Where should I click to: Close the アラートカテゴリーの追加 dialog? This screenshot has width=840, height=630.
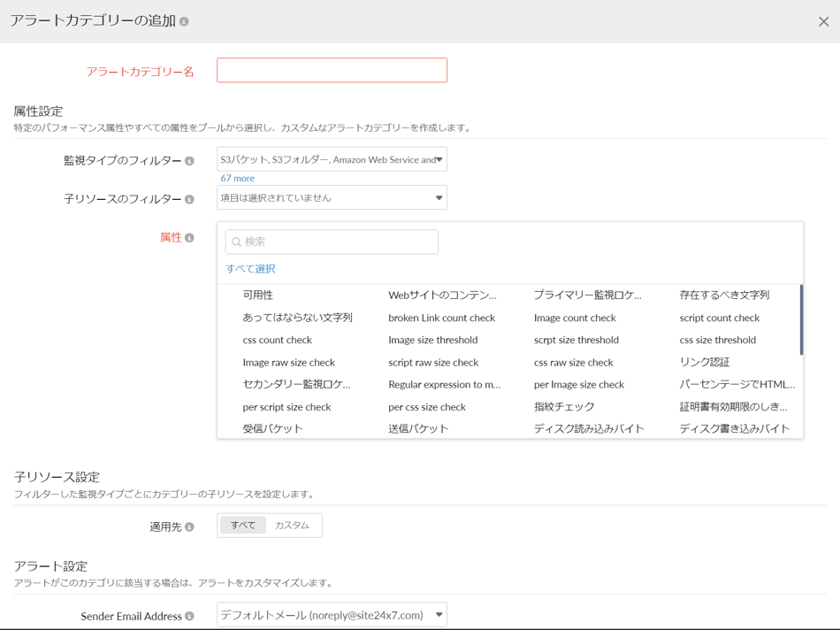(x=823, y=21)
